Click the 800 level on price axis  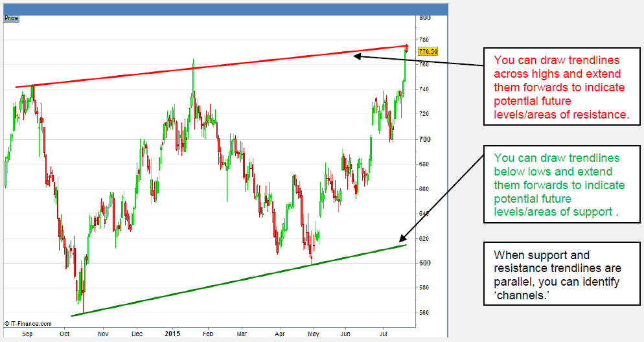(x=424, y=17)
